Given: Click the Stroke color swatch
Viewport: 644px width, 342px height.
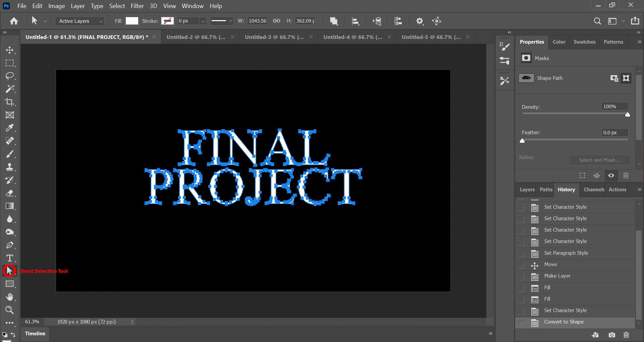Looking at the screenshot, I should (x=167, y=21).
